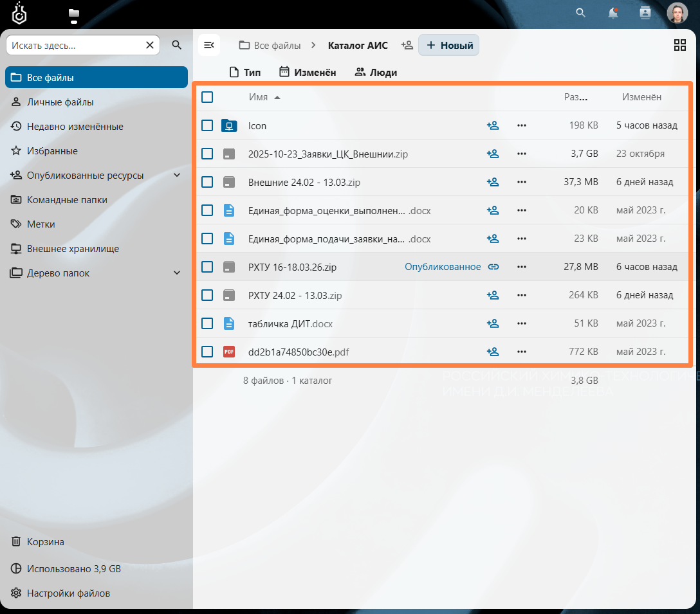Expand Дерево папок section
This screenshot has width=700, height=614.
click(x=178, y=273)
